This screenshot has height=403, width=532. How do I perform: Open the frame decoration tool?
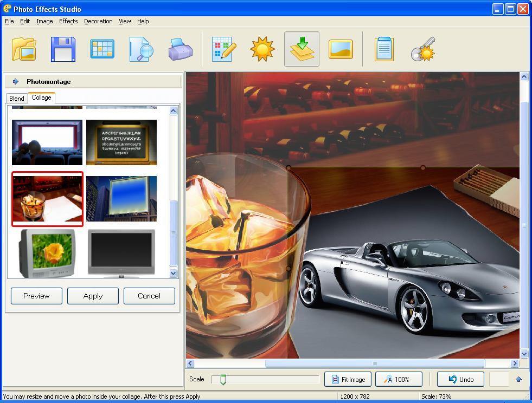[341, 49]
